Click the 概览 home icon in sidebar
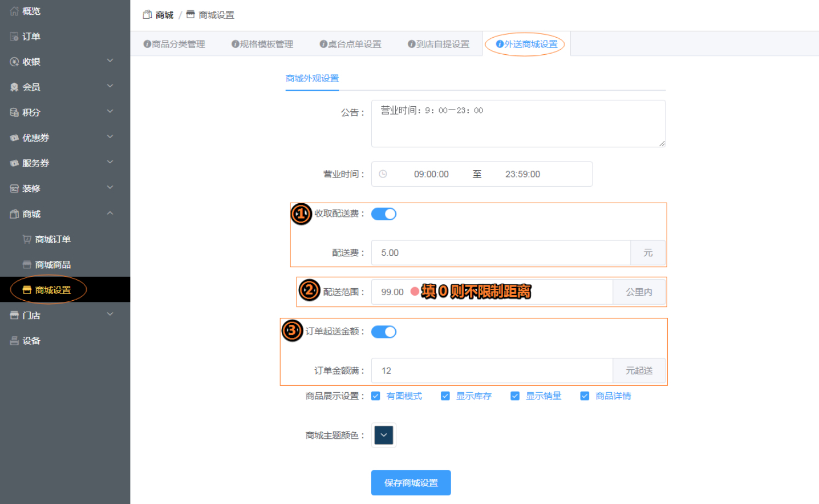The height and width of the screenshot is (504, 819). point(14,11)
